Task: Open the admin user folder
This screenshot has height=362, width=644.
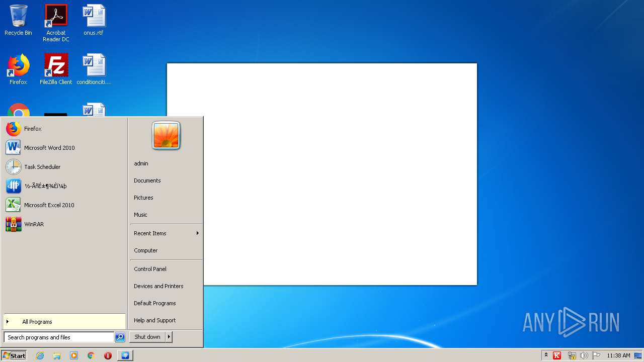Action: coord(166,163)
